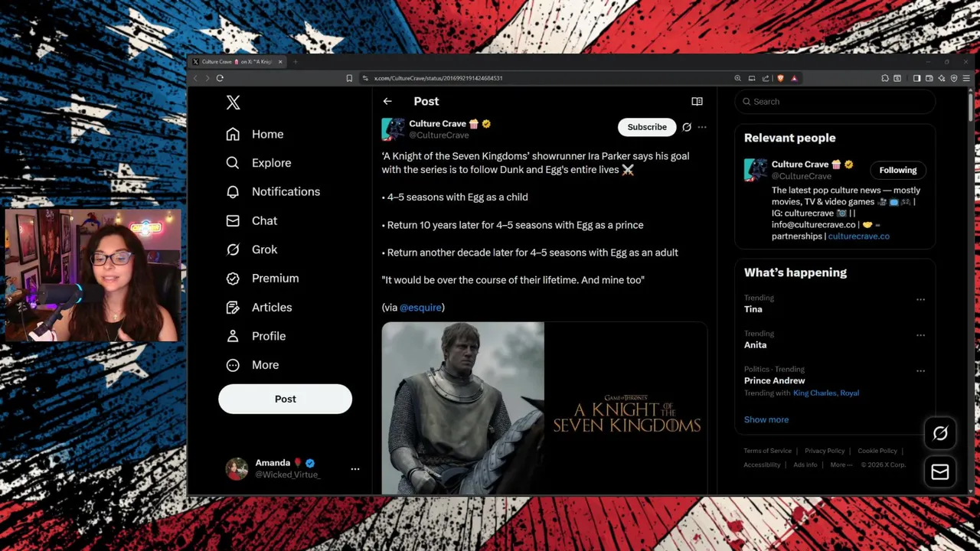Image resolution: width=980 pixels, height=551 pixels.
Task: Open the Prince Andrew trend
Action: click(x=774, y=380)
